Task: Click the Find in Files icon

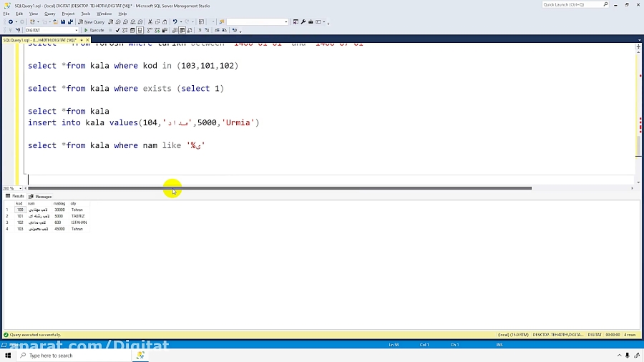Action: pyautogui.click(x=221, y=21)
